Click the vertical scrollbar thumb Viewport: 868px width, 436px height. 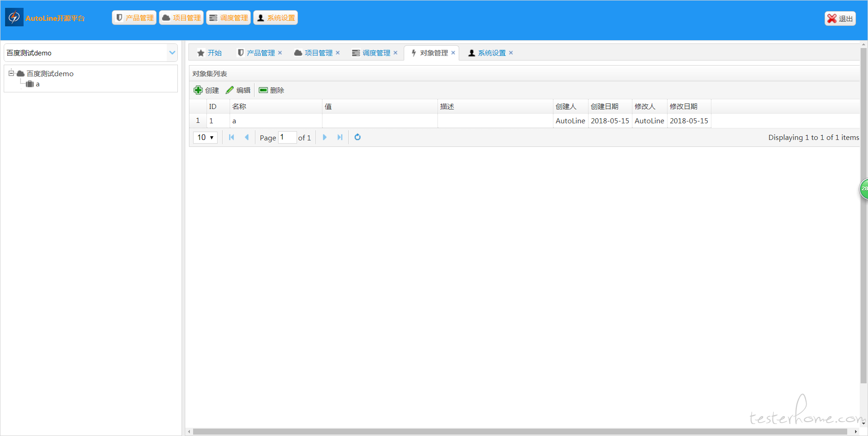pyautogui.click(x=863, y=216)
